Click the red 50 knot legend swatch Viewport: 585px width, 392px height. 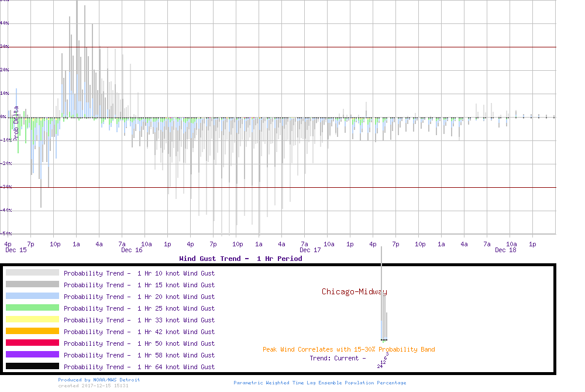click(x=32, y=343)
